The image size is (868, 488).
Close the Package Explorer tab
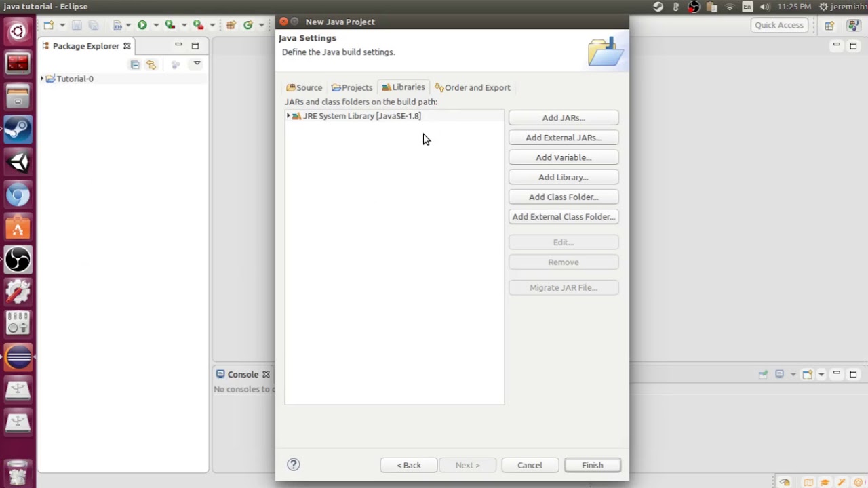pyautogui.click(x=127, y=46)
